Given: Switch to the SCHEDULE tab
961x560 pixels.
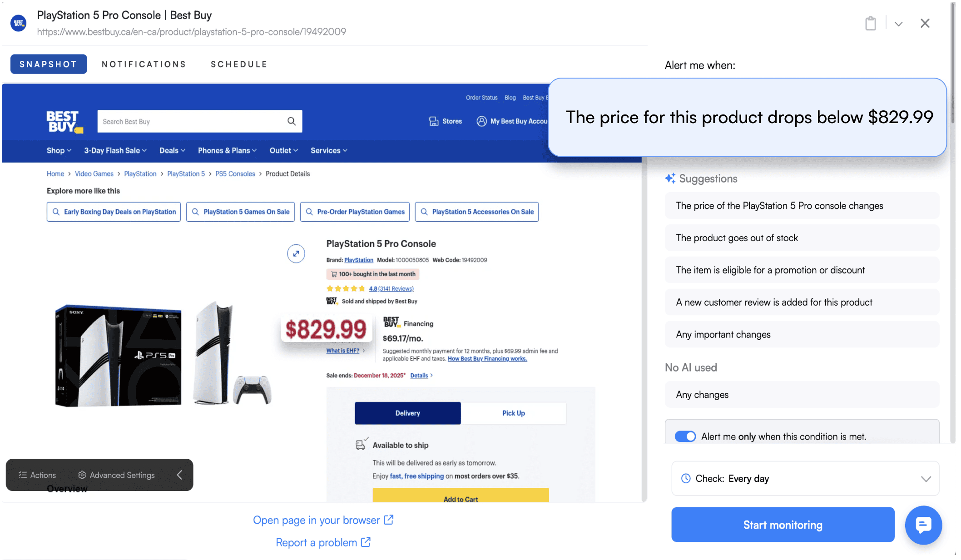Looking at the screenshot, I should click(238, 64).
